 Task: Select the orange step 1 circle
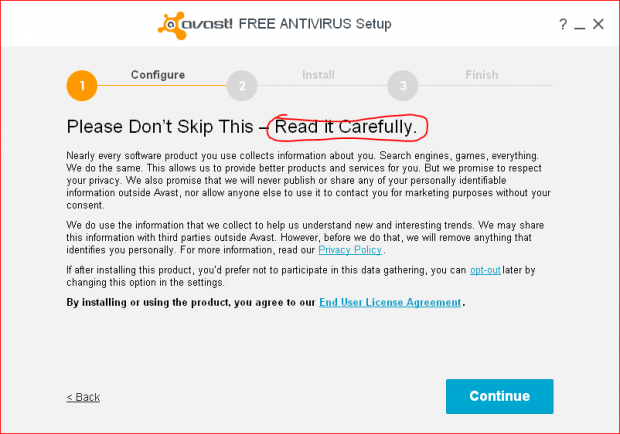pyautogui.click(x=82, y=86)
